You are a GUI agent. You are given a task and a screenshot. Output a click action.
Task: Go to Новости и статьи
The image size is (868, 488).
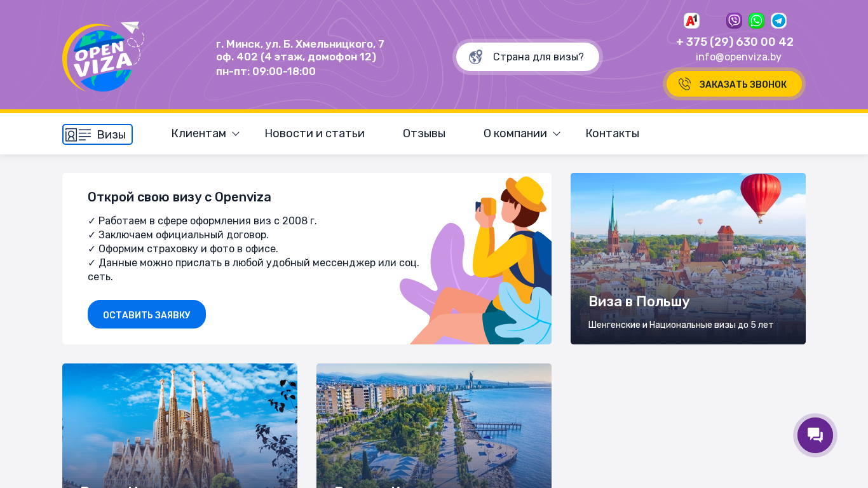(315, 133)
